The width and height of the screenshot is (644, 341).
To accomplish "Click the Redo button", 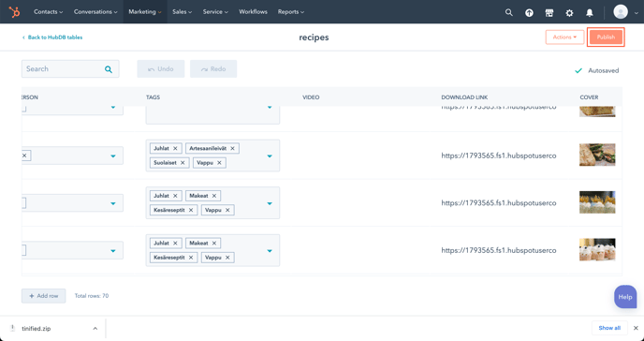I will [x=213, y=69].
